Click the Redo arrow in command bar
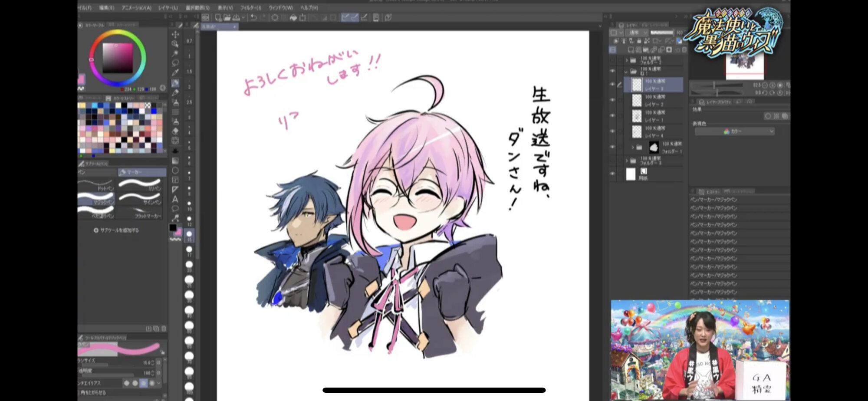868x401 pixels. pos(263,17)
